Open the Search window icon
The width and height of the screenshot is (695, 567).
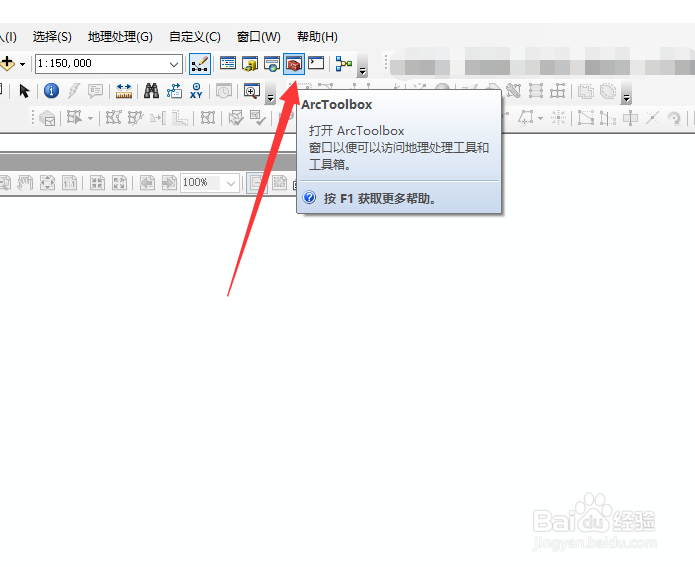click(272, 64)
